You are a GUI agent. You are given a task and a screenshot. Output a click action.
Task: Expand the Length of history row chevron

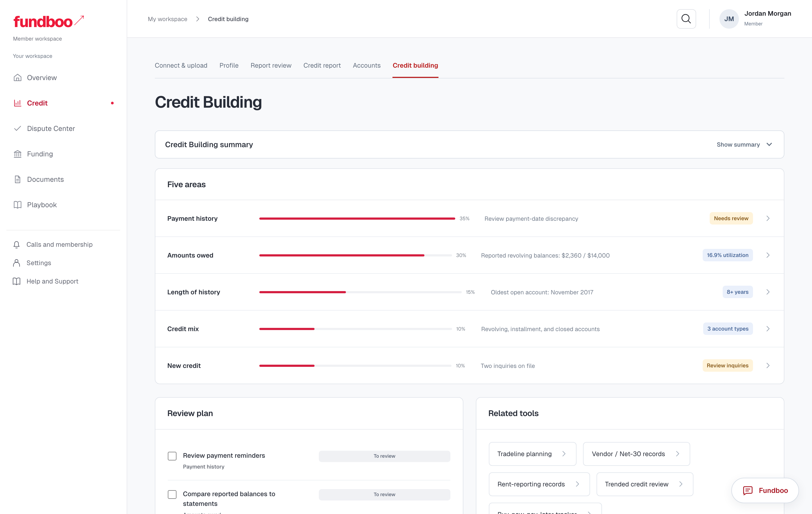pyautogui.click(x=768, y=292)
